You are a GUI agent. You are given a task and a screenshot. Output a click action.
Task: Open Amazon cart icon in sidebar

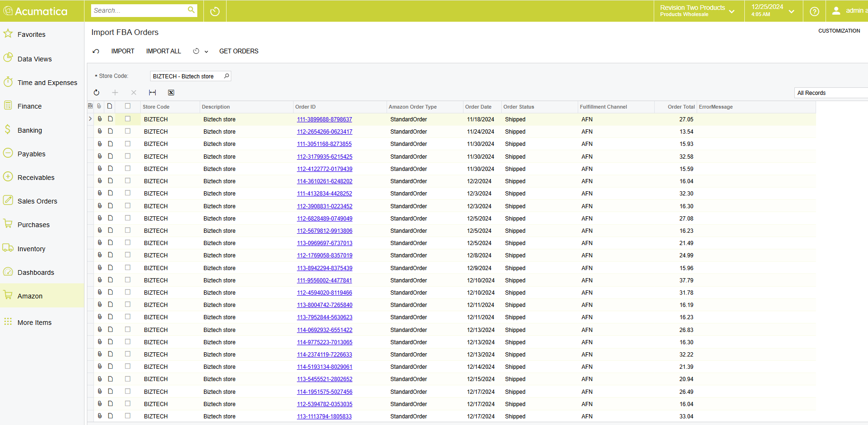coord(8,295)
